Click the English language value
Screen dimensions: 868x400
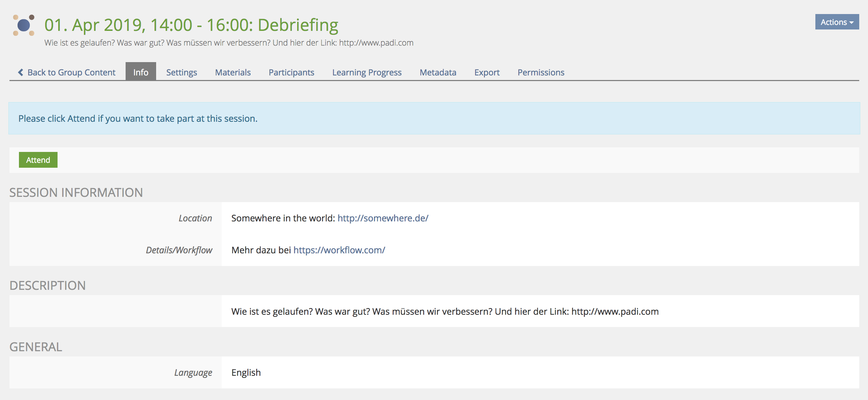246,373
